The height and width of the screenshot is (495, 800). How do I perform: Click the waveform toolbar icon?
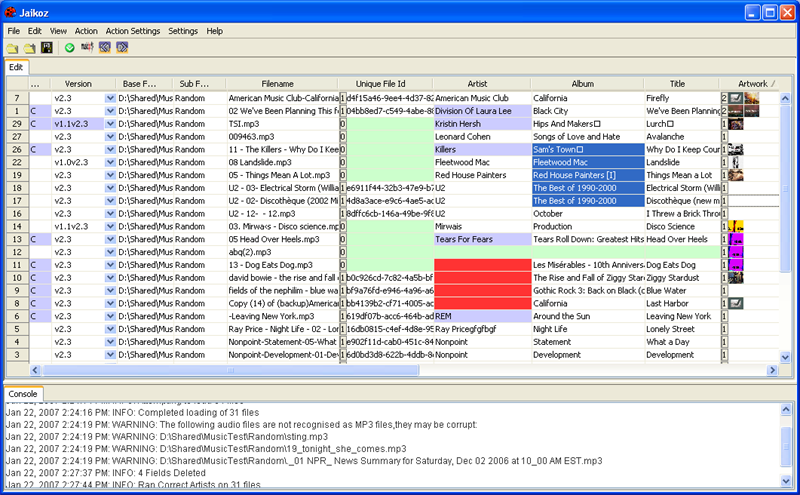coord(87,47)
